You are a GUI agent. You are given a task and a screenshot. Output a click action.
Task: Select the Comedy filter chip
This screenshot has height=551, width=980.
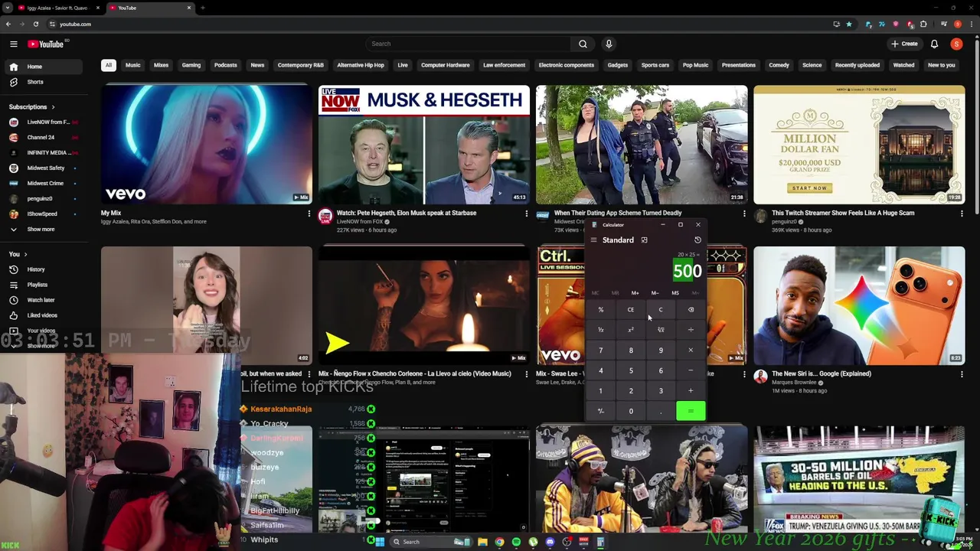pyautogui.click(x=779, y=65)
